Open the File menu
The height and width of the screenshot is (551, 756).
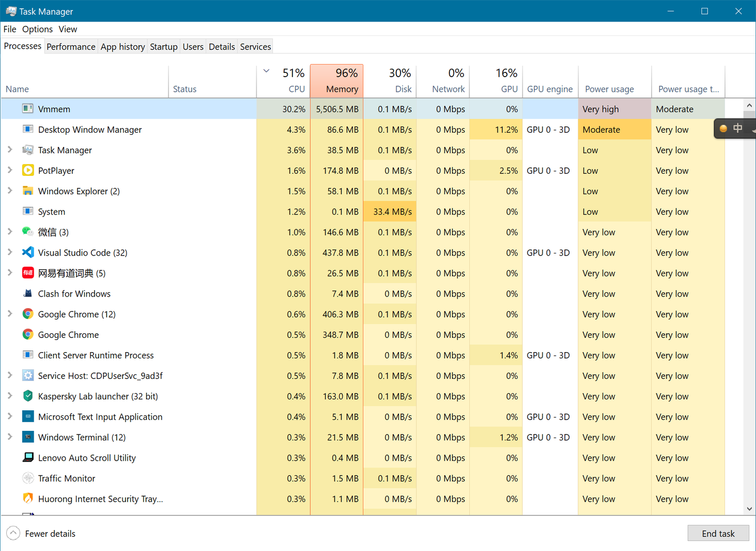click(x=10, y=29)
